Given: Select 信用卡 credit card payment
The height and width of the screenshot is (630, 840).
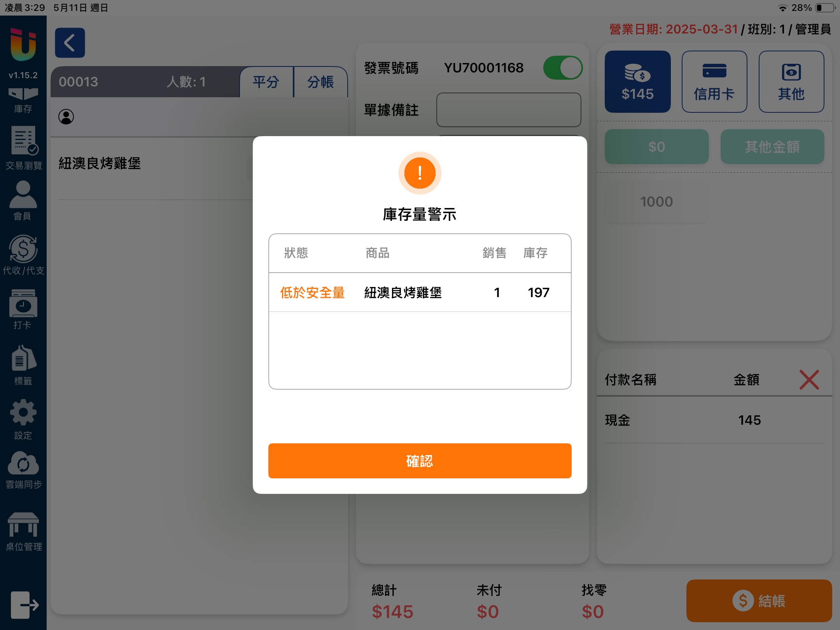Looking at the screenshot, I should pyautogui.click(x=714, y=82).
